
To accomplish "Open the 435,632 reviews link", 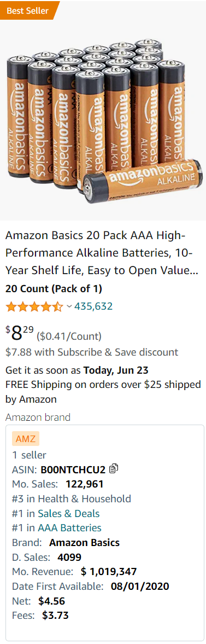I will tap(93, 306).
